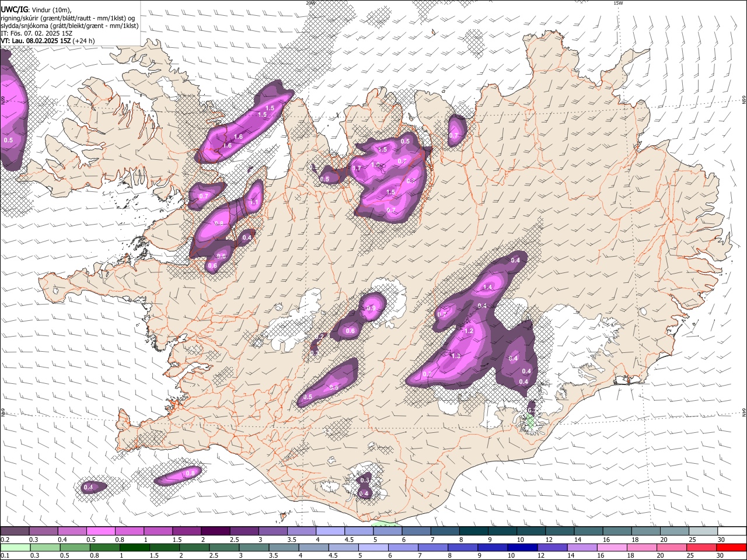This screenshot has width=747, height=560.
Task: Click the bright red swatch labeled 30 in the rain scale
Action: click(x=731, y=547)
